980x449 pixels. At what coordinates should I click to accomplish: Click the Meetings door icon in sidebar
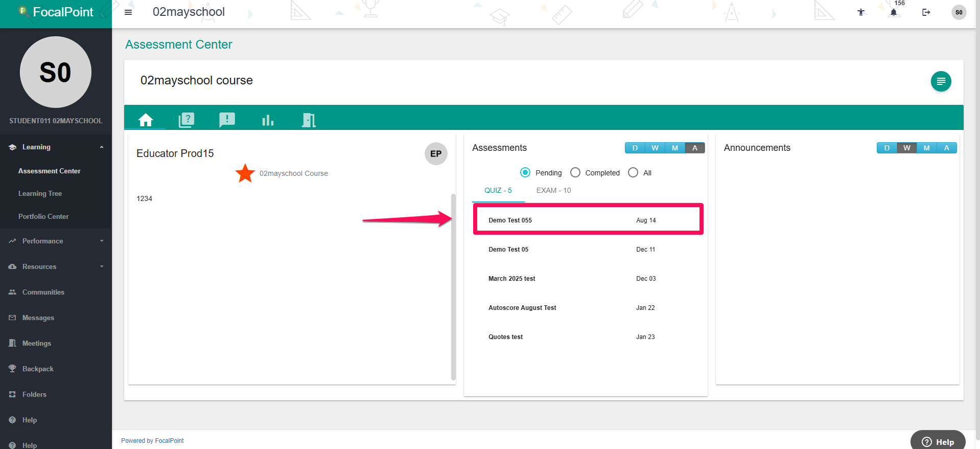pos(12,343)
